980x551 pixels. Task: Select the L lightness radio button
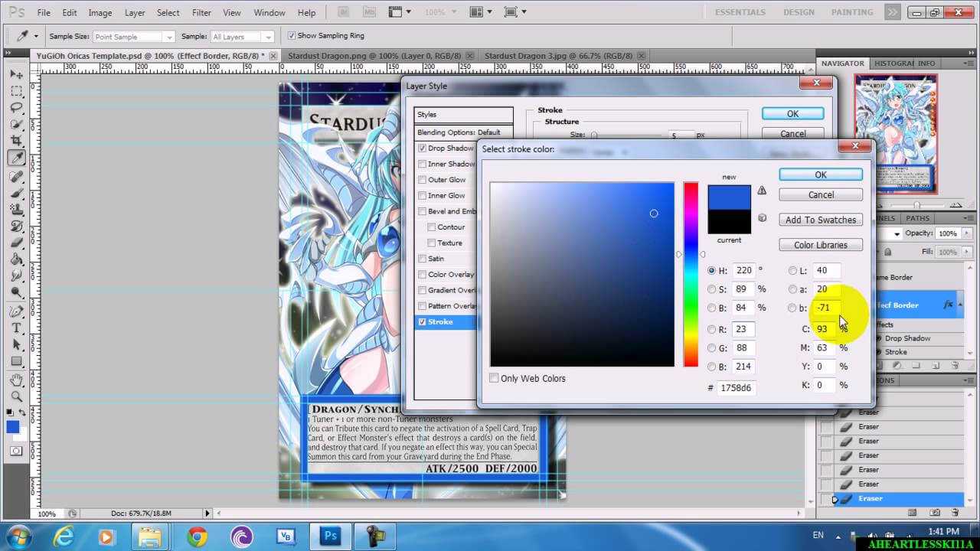point(792,270)
